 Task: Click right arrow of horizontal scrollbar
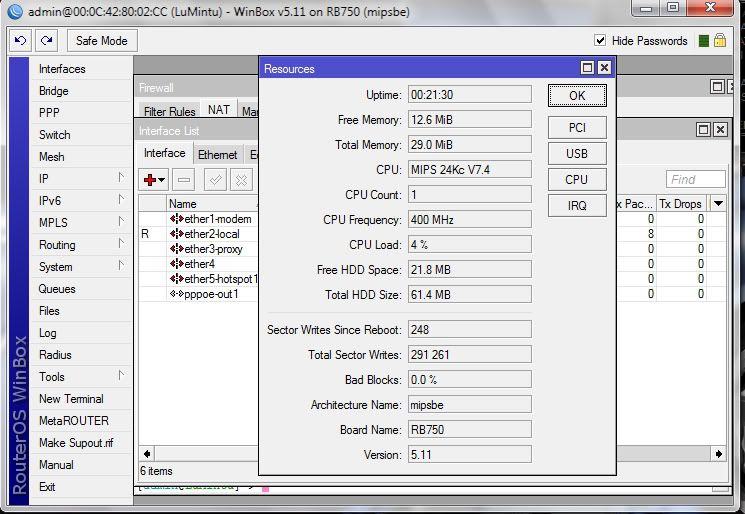[x=718, y=454]
